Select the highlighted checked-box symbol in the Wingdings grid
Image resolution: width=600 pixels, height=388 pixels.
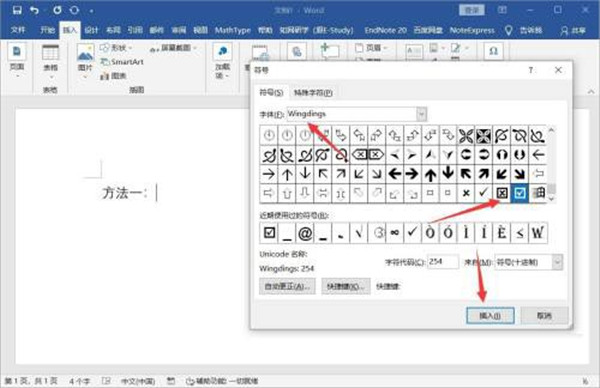(520, 193)
